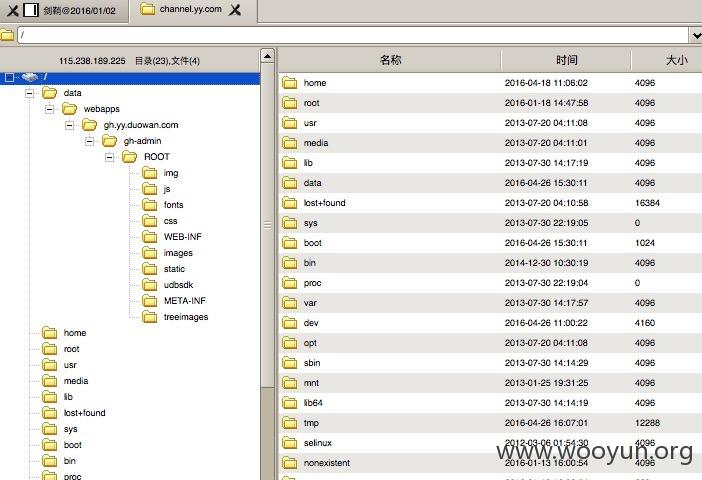
Task: Click the usr folder icon in file list
Action: click(290, 123)
